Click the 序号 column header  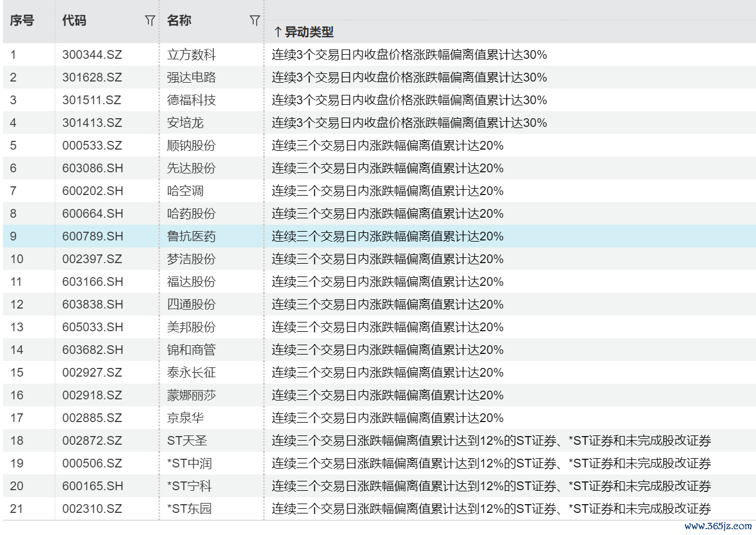point(22,20)
